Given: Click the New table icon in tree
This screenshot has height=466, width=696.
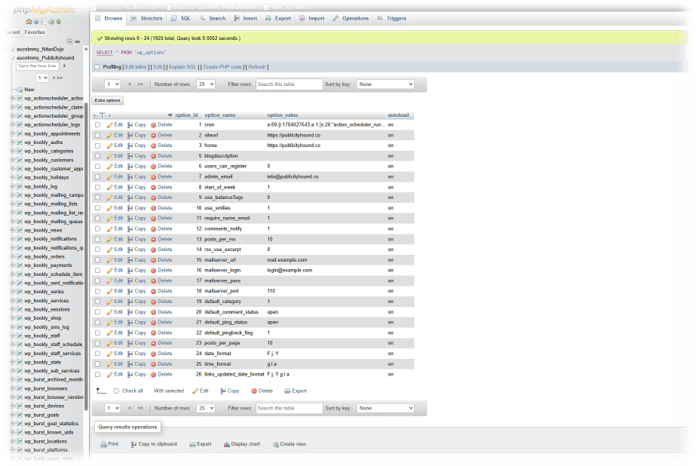Looking at the screenshot, I should [x=20, y=90].
